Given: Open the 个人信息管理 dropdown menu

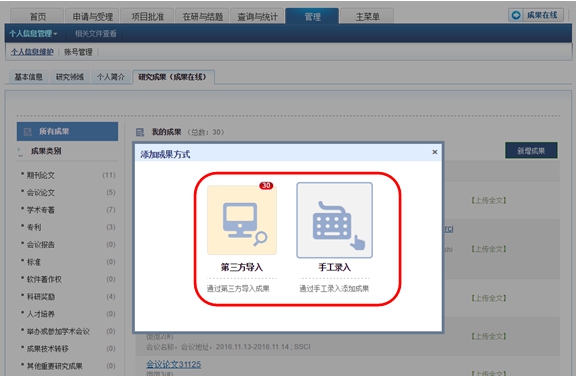Looking at the screenshot, I should coord(33,34).
